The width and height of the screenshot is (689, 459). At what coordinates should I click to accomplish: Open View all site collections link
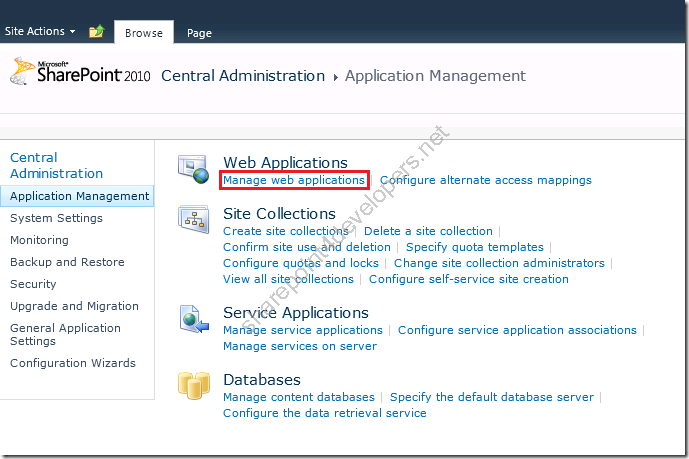coord(288,279)
